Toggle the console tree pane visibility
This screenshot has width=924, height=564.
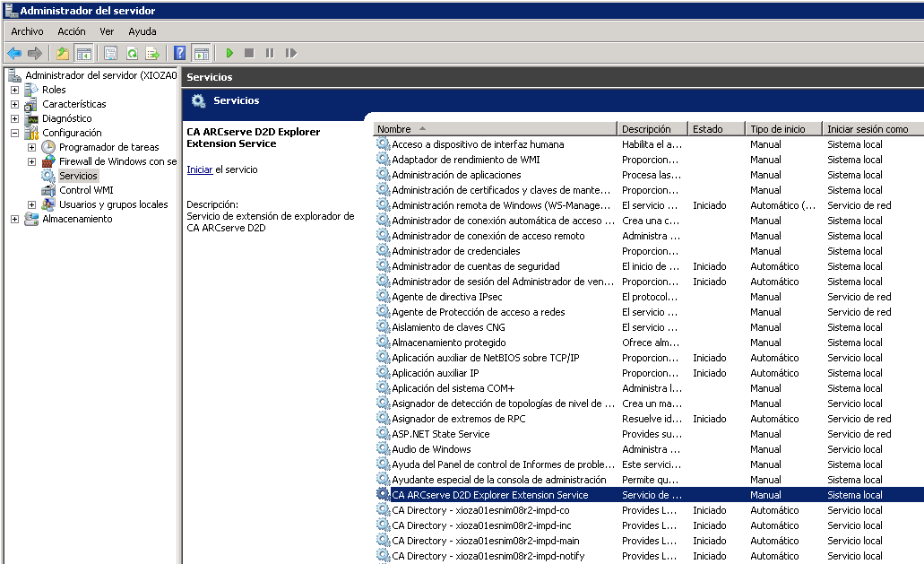(83, 53)
